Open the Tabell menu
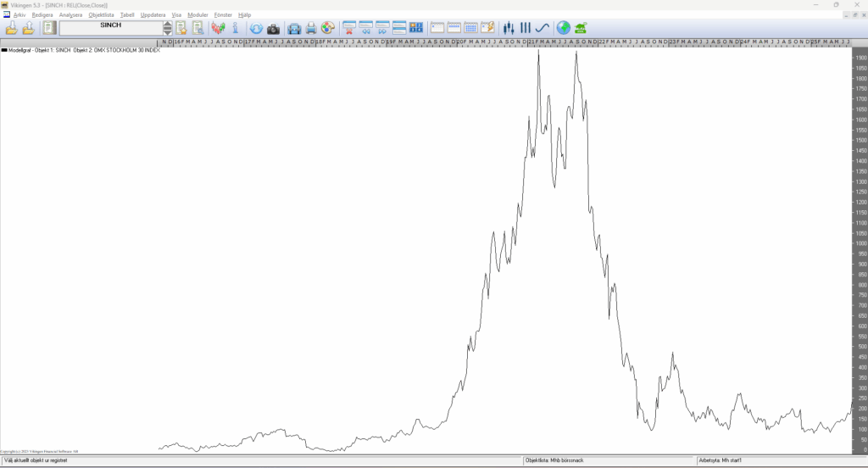The height and width of the screenshot is (468, 868). (x=127, y=15)
